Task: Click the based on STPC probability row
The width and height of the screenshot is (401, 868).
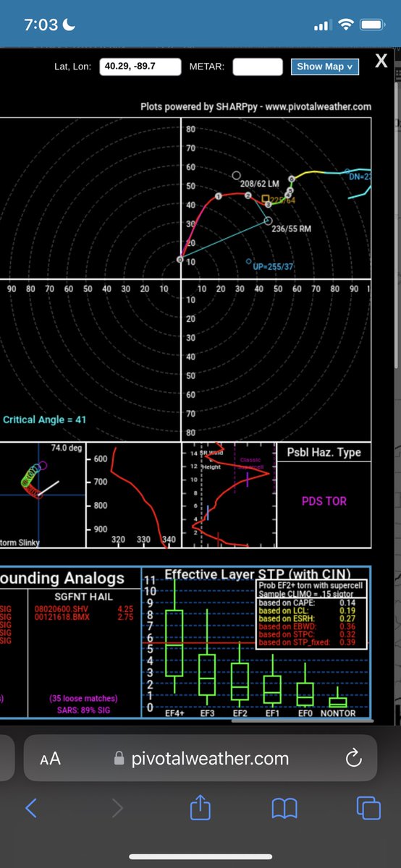Action: tap(308, 634)
